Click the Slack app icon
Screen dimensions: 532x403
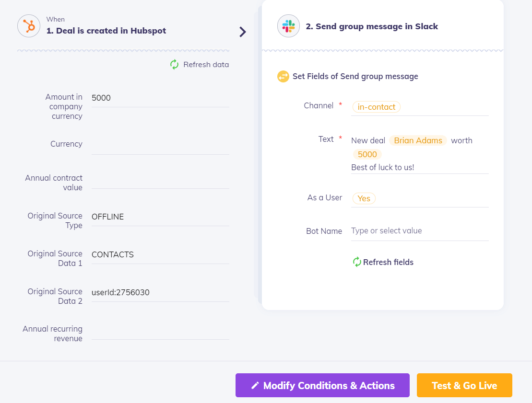[288, 26]
